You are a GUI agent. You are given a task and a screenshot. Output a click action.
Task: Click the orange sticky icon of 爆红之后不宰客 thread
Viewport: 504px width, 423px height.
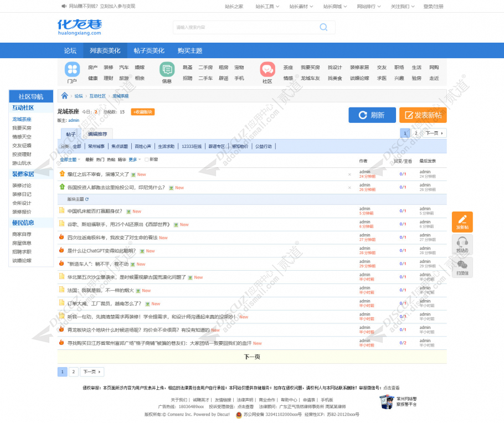62,174
